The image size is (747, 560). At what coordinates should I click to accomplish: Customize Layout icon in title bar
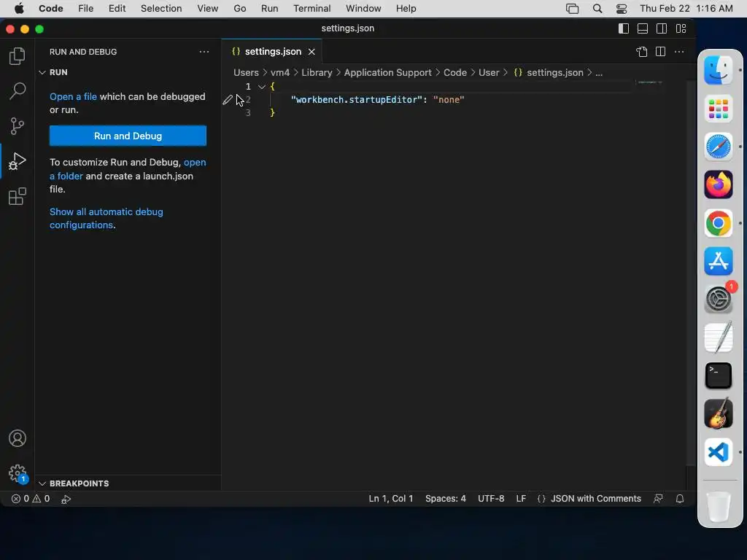click(681, 28)
